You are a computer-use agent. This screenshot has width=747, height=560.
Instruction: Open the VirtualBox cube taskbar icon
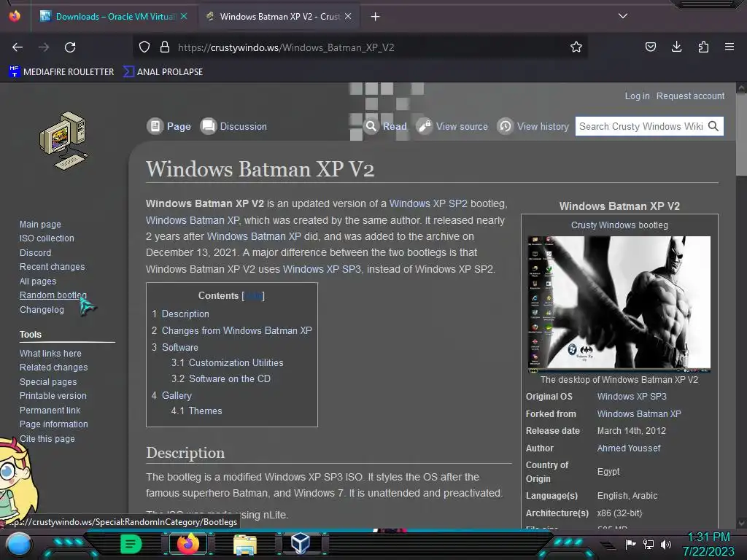coord(301,543)
